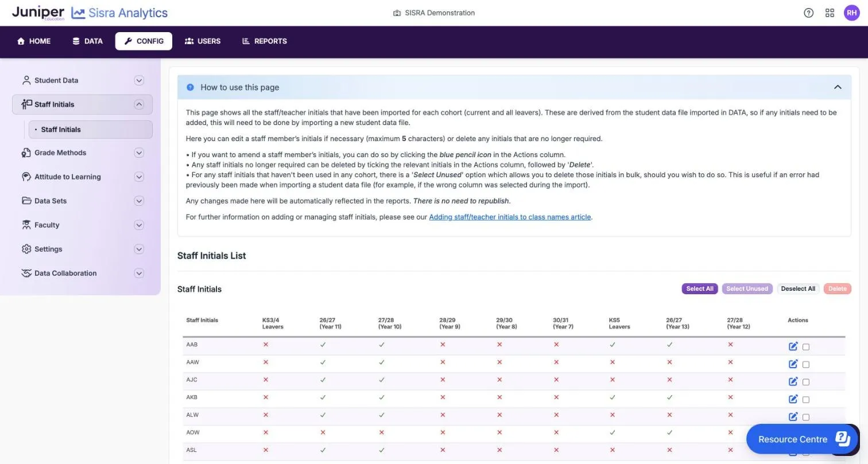Open Adding staff/teacher initials article link
The image size is (868, 464).
(x=510, y=217)
